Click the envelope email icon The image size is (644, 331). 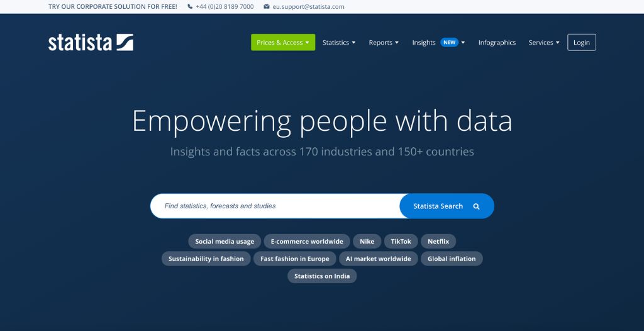pos(267,7)
